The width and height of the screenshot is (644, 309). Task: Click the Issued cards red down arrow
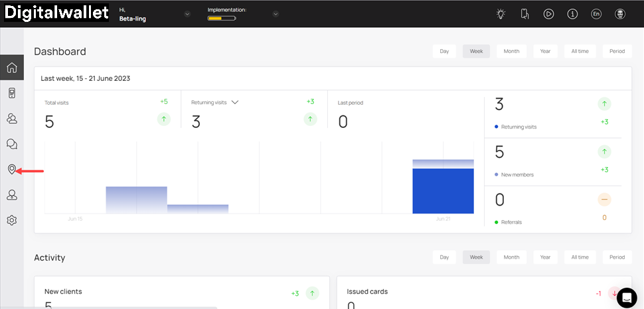click(614, 293)
